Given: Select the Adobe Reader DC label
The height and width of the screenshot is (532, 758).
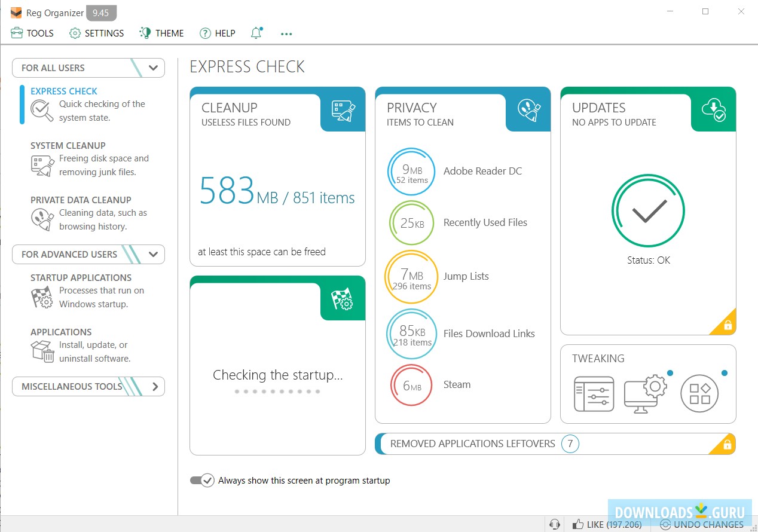Looking at the screenshot, I should point(482,171).
